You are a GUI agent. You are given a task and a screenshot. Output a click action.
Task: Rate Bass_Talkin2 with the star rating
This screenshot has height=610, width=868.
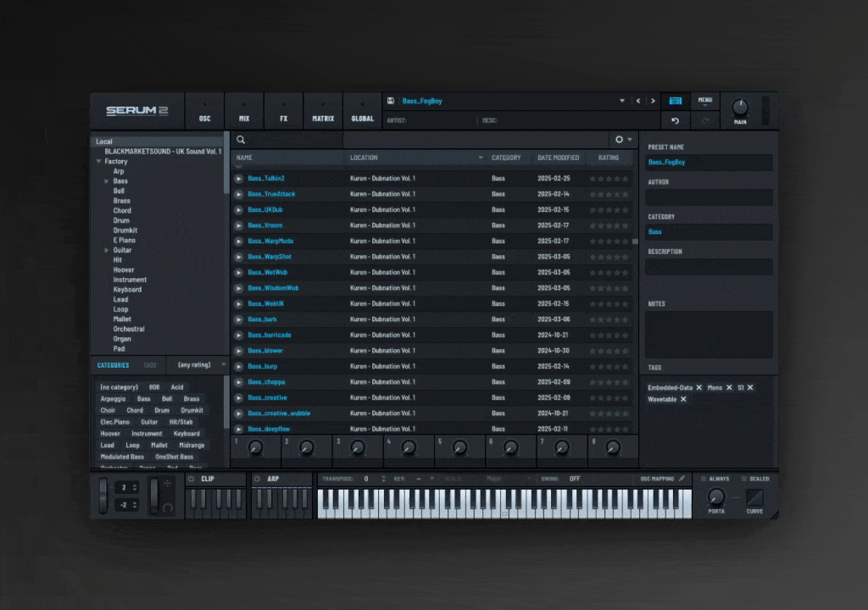609,179
